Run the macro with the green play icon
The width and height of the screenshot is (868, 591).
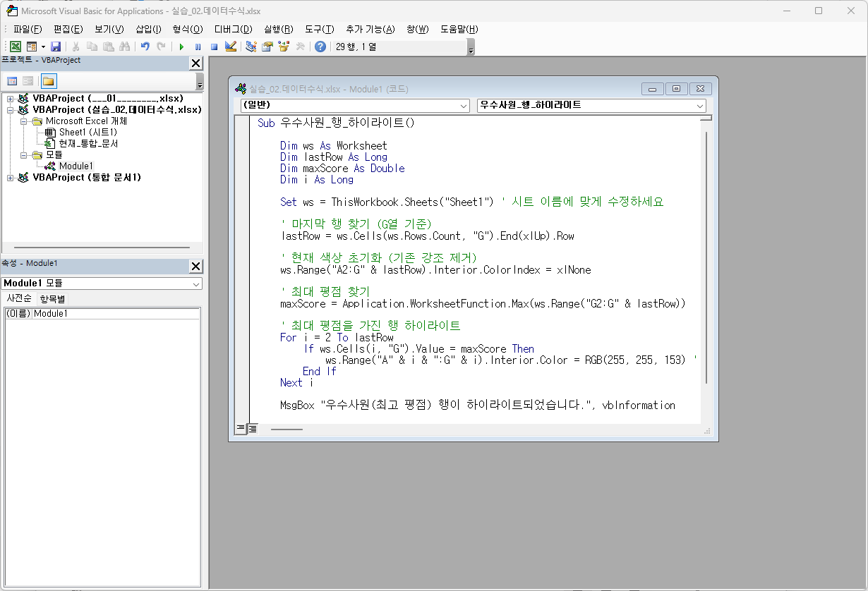coord(181,47)
